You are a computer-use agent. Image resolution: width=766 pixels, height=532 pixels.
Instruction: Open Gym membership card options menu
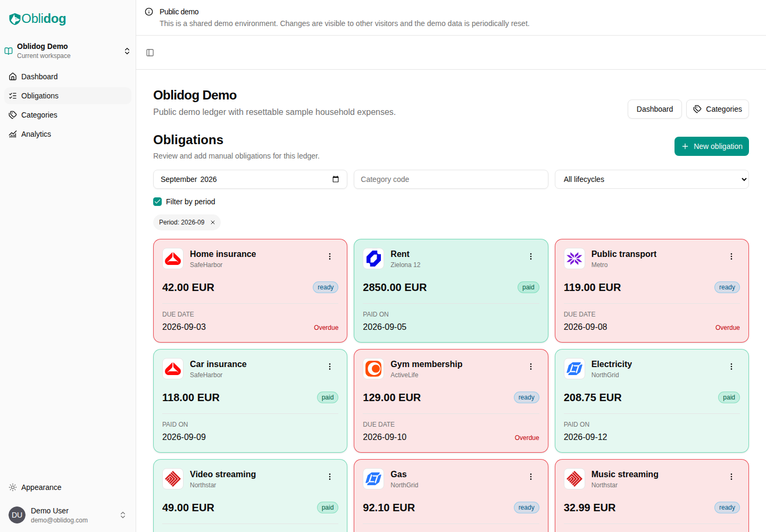[x=531, y=367]
